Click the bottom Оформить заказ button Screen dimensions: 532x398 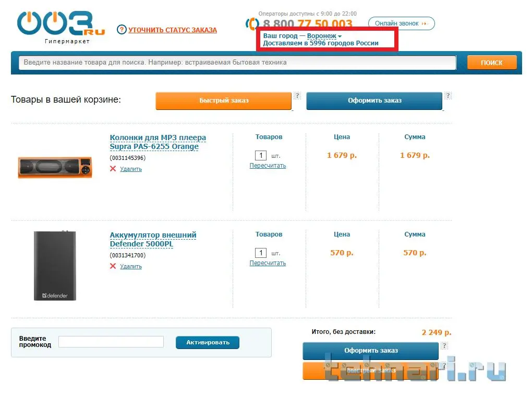(x=370, y=351)
